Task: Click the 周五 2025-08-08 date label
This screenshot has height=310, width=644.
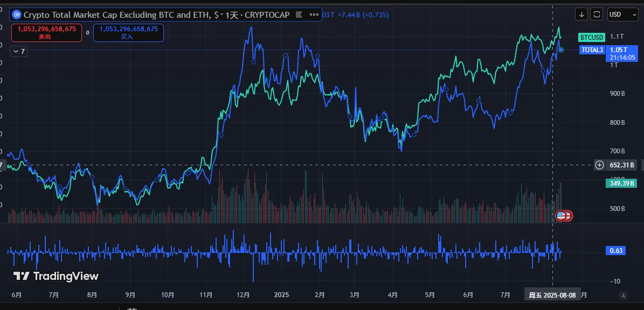Action: [x=552, y=295]
